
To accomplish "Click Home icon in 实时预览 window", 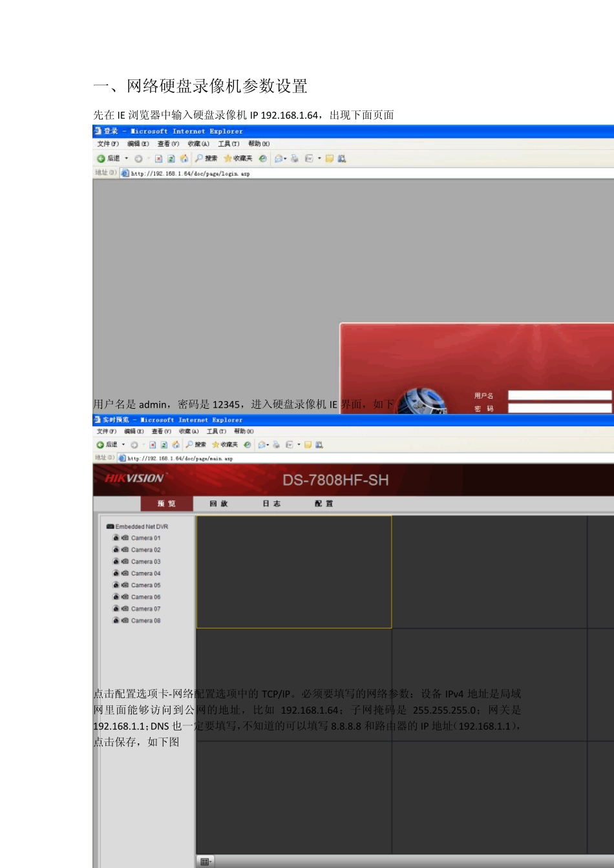I will tap(176, 445).
